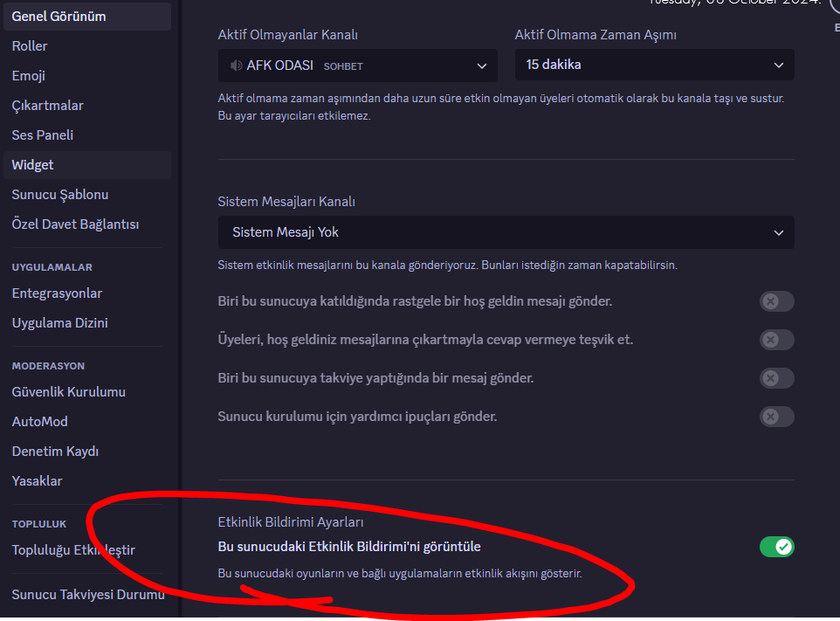Click the TOPLULUK section header
840x621 pixels.
39,524
